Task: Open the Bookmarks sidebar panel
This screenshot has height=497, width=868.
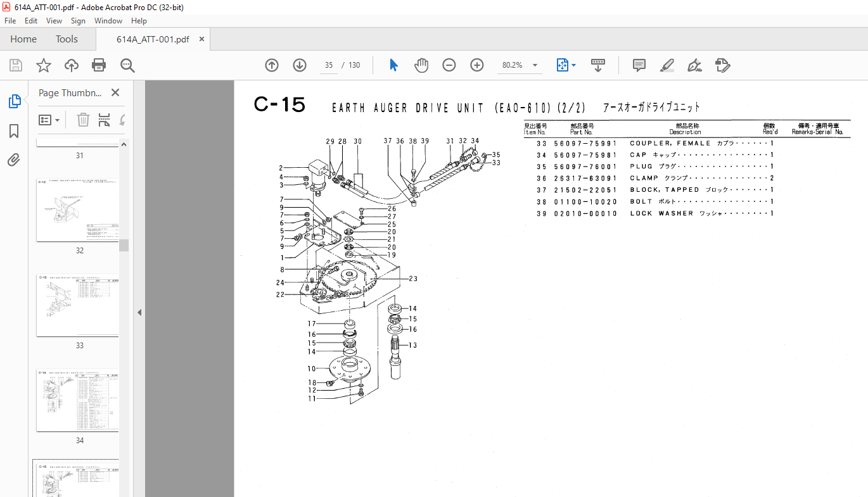Action: (x=14, y=131)
